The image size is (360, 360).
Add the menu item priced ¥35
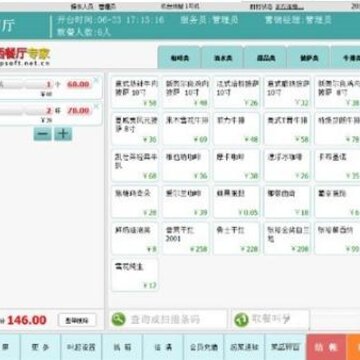click(338, 165)
